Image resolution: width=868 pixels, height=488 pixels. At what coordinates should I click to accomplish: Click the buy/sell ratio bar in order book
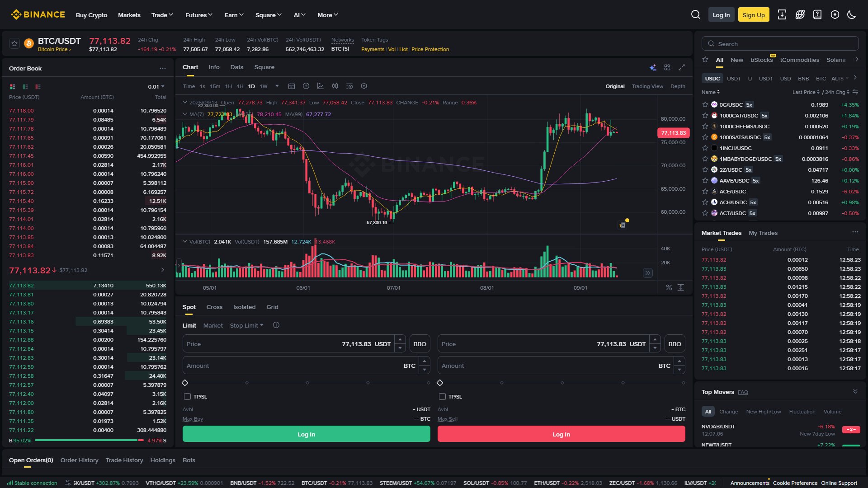[x=89, y=440]
